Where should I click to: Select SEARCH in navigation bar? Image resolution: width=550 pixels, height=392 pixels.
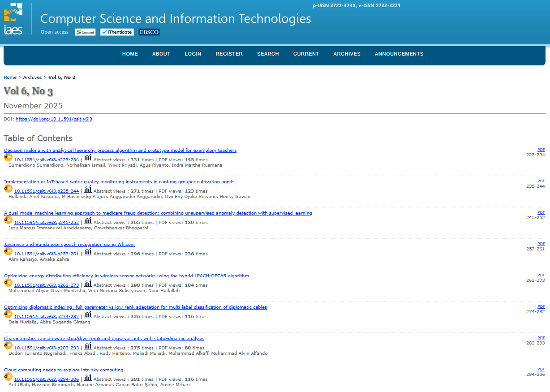[x=268, y=54]
